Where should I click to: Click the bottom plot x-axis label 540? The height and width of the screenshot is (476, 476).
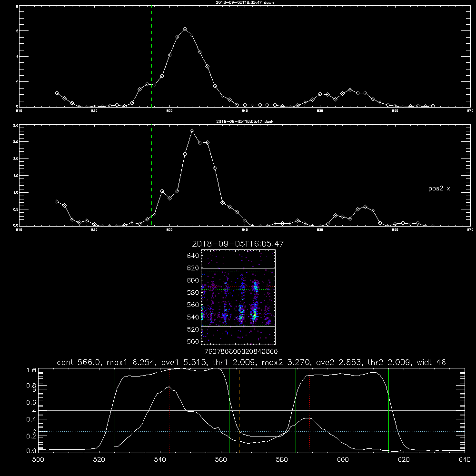point(160,460)
